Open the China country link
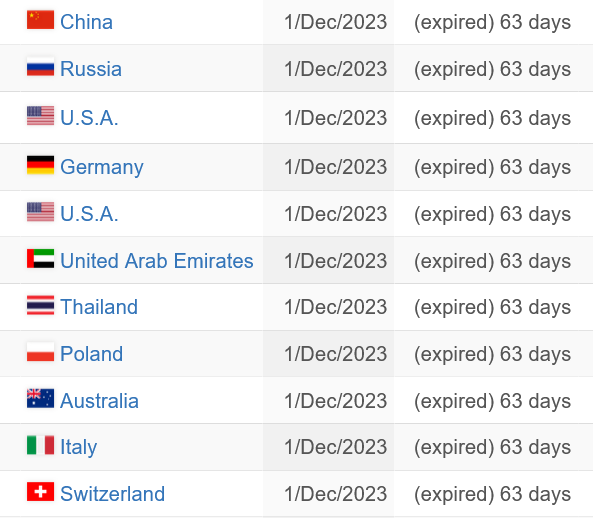The width and height of the screenshot is (598, 522). 87,22
